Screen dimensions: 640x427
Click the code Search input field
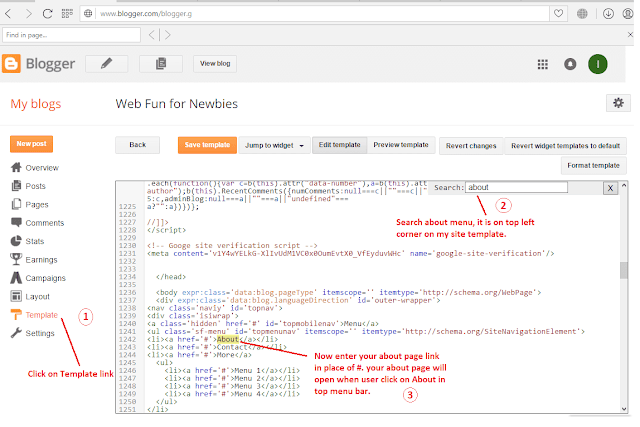[516, 187]
